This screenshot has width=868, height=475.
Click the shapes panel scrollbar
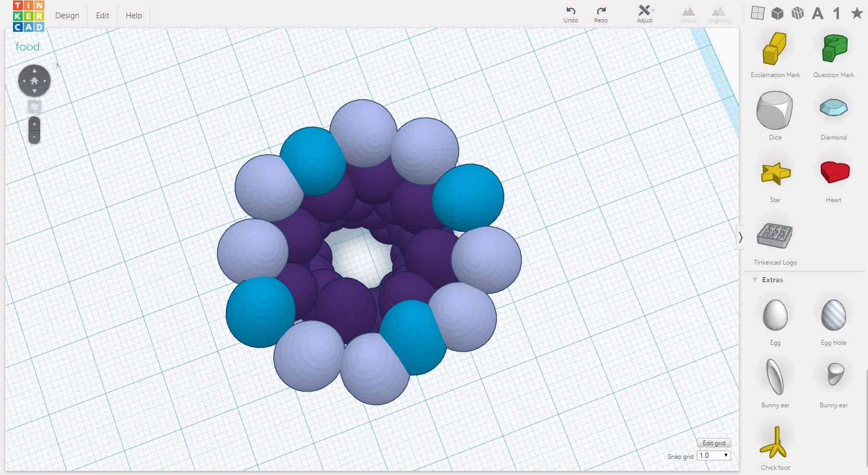(866, 419)
